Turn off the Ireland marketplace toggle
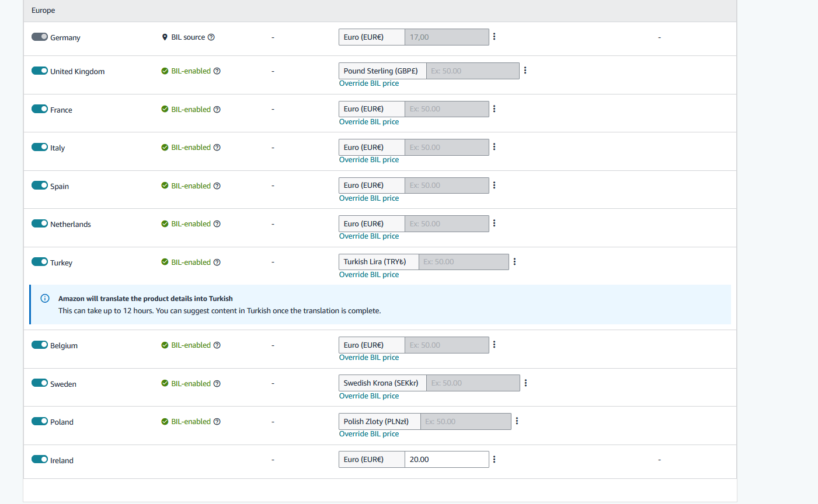 click(x=40, y=459)
